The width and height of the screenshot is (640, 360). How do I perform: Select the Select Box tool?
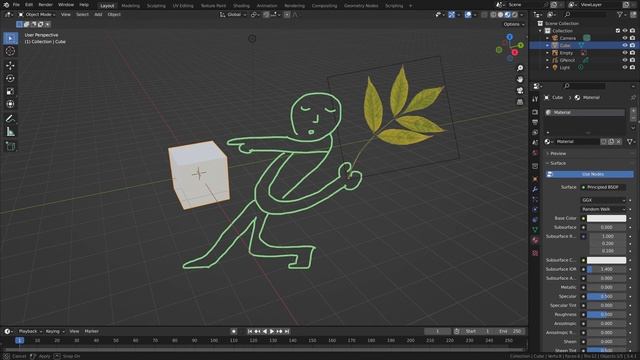click(10, 38)
